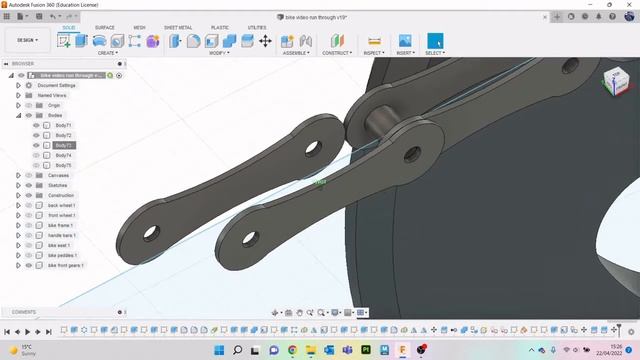
Task: Expand the Document Settings node
Action: [18, 85]
